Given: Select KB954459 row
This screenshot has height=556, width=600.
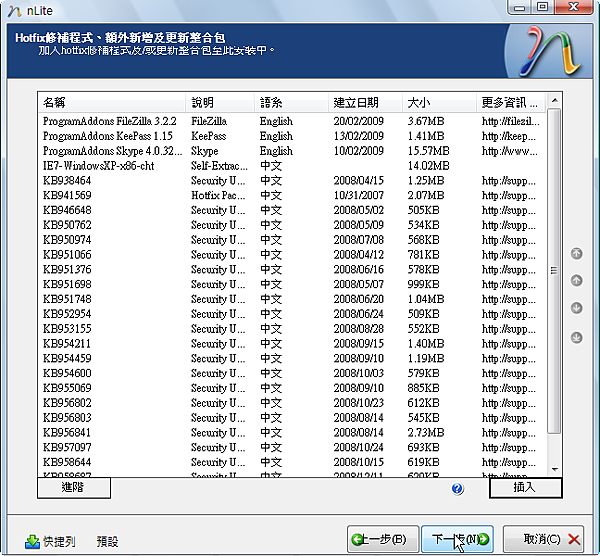Looking at the screenshot, I should [292, 359].
